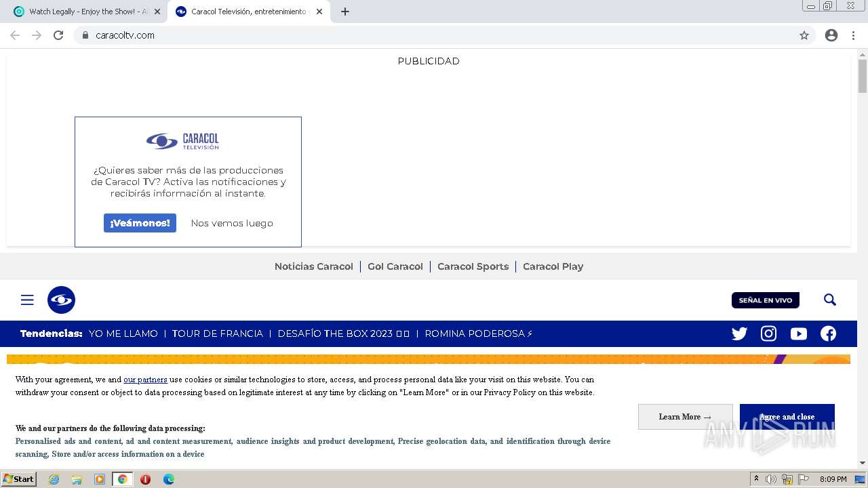Open a new browser tab
This screenshot has height=488, width=868.
point(344,12)
